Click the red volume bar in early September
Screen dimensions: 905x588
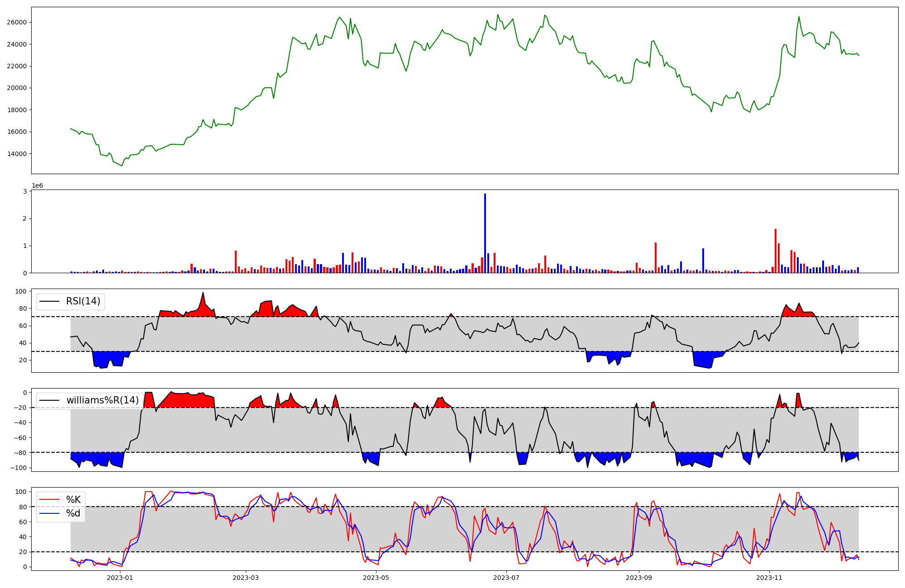coord(655,258)
